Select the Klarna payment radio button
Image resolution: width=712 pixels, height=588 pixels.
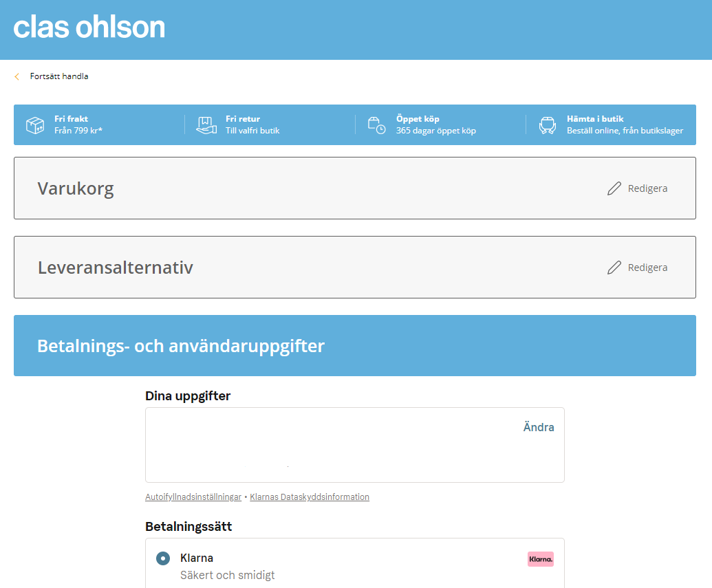tap(163, 558)
